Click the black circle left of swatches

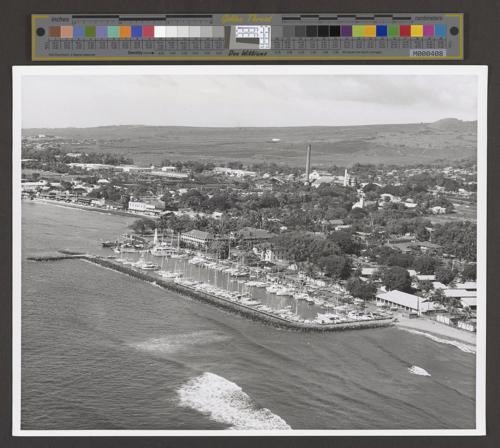(x=41, y=32)
